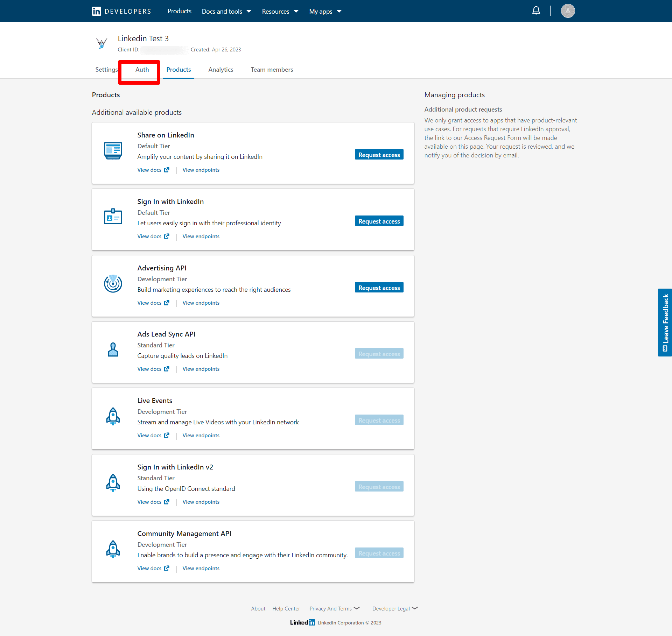View endpoints for Advertising API
672x636 pixels.
[x=201, y=303]
